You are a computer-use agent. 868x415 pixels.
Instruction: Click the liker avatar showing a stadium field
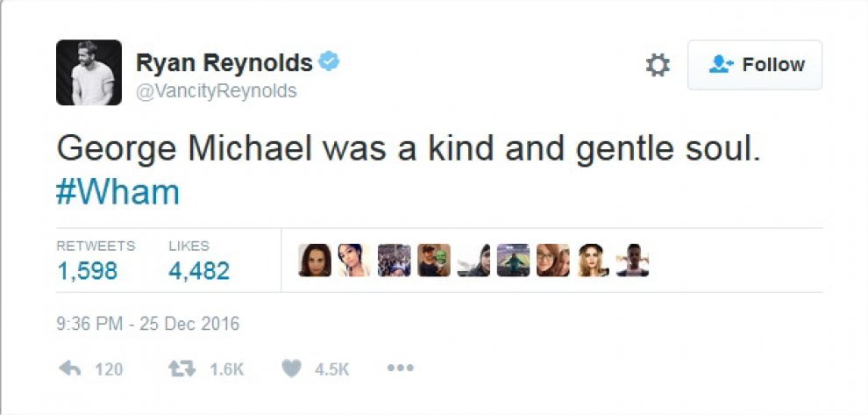[x=513, y=261]
